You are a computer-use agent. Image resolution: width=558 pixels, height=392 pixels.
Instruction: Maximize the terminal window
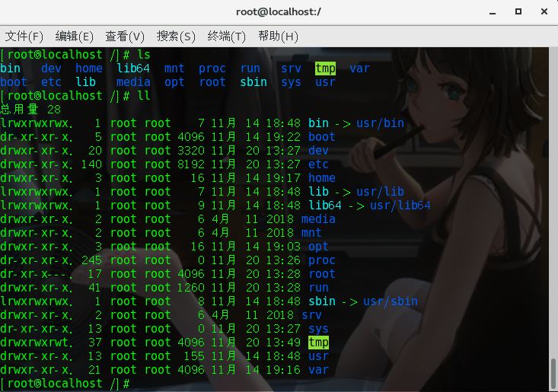pos(518,11)
